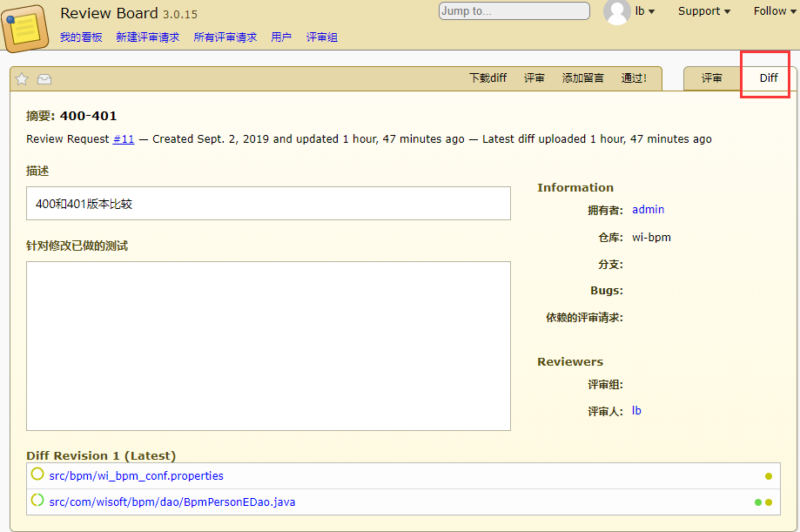This screenshot has width=800, height=532.
Task: Open BpmPersonEDao.java diff file
Action: click(x=172, y=502)
